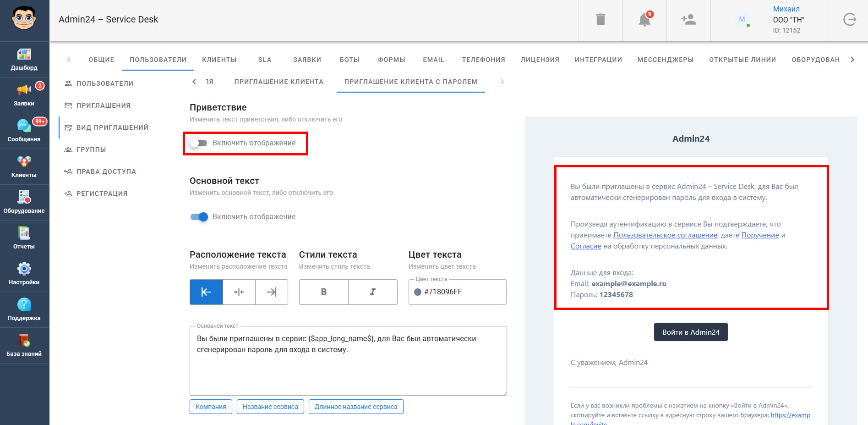Open the EMAIL tab

pos(434,60)
